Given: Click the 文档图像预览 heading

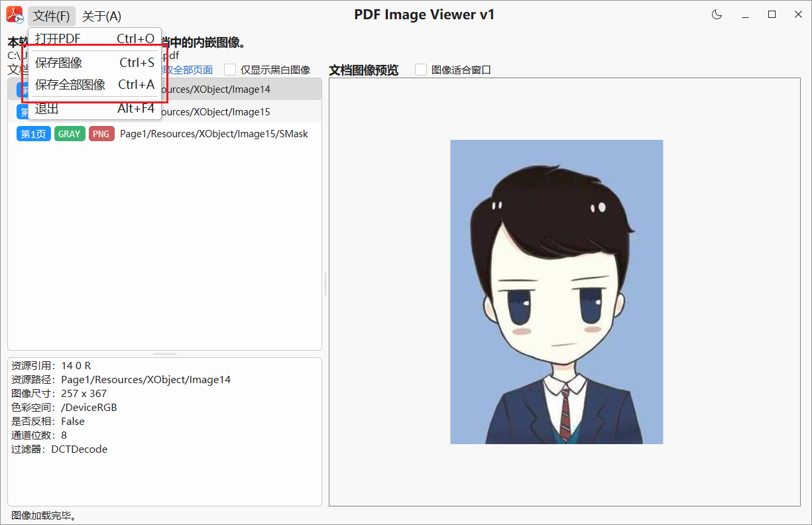Looking at the screenshot, I should point(364,70).
